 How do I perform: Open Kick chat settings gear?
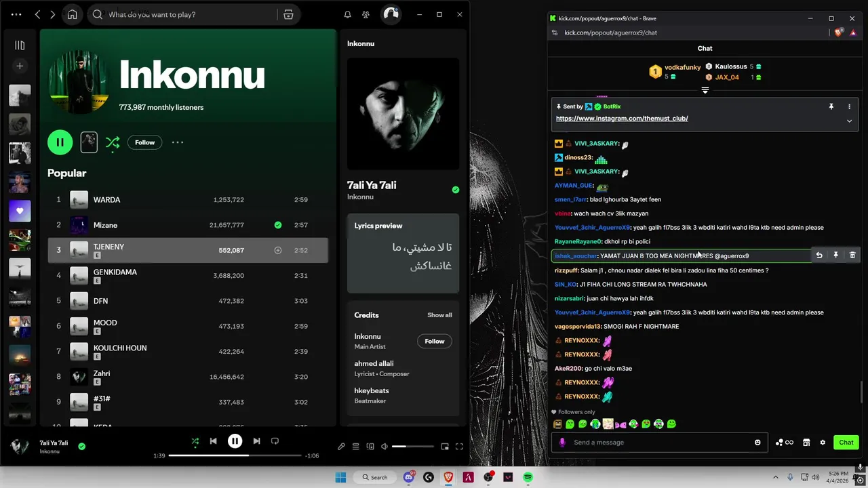(823, 443)
